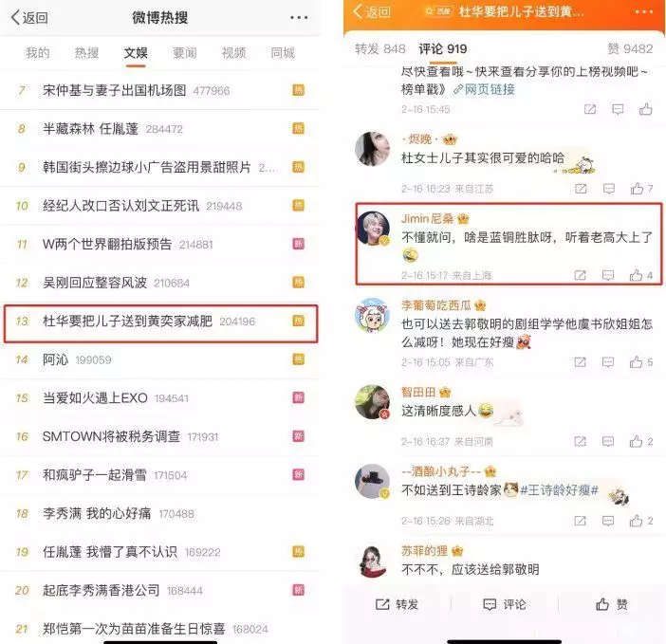This screenshot has width=666, height=644.
Task: Show the 转发 848 reposts list
Action: [380, 48]
